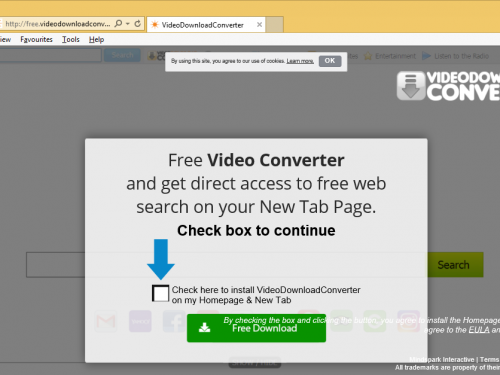The image size is (500, 375).
Task: Open the Facebook shortcut icon
Action: [174, 321]
